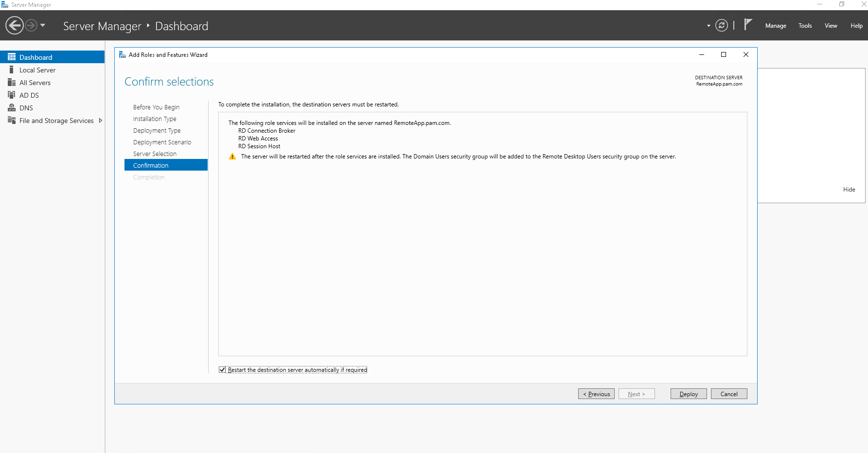Image resolution: width=868 pixels, height=453 pixels.
Task: Open the Notifications flag icon
Action: pos(748,25)
